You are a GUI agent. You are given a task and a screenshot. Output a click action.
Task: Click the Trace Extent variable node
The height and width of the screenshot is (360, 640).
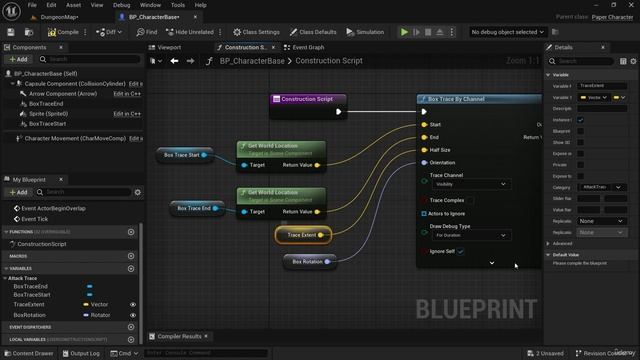[x=303, y=235]
